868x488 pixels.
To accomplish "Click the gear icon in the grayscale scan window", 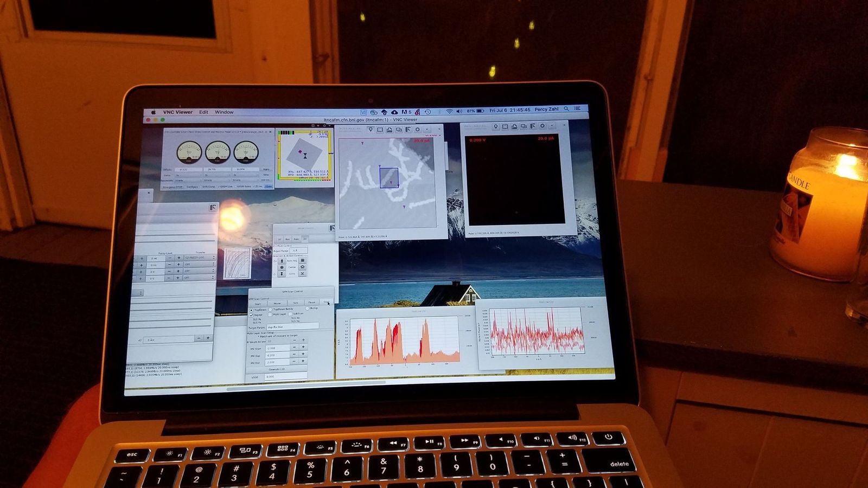I will tap(417, 130).
